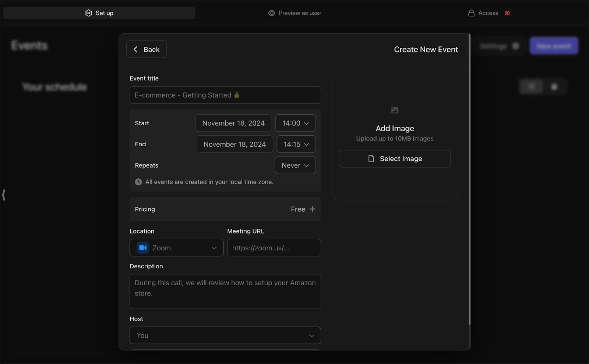This screenshot has height=364, width=589.
Task: Click the time zone notice text
Action: point(209,182)
